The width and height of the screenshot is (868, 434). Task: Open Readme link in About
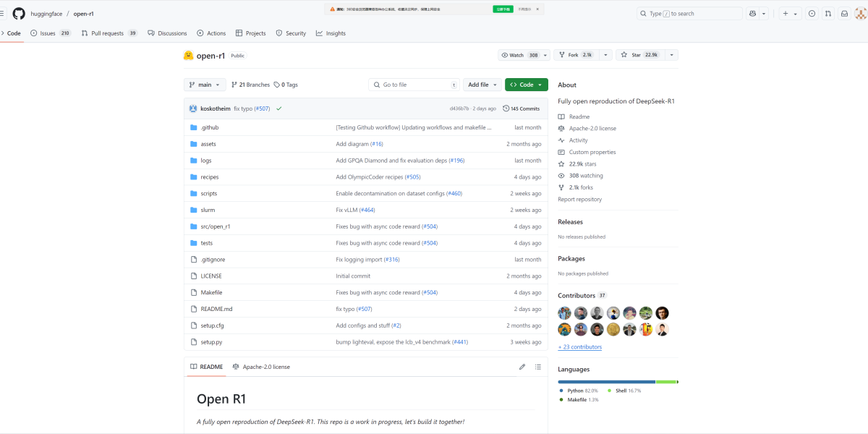(574, 116)
